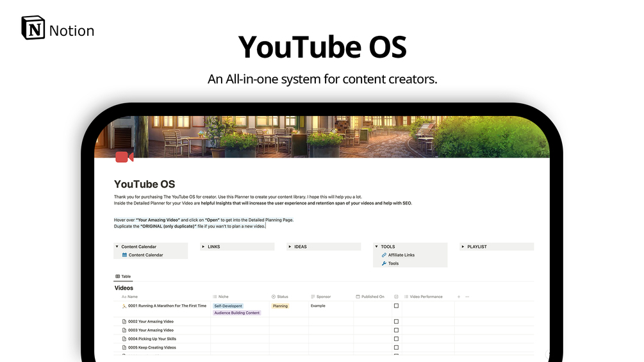Click the page icon of 0004 Picking Up Your Skills
644x362 pixels.
124,338
